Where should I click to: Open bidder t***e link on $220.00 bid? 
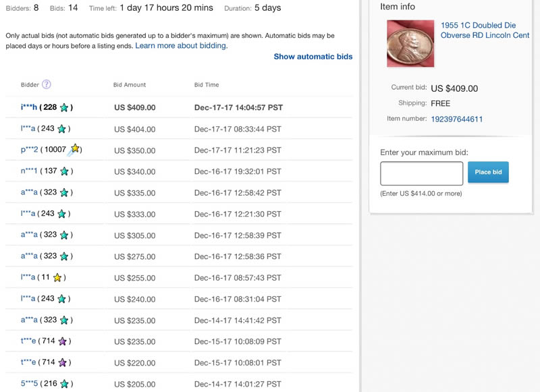point(28,362)
